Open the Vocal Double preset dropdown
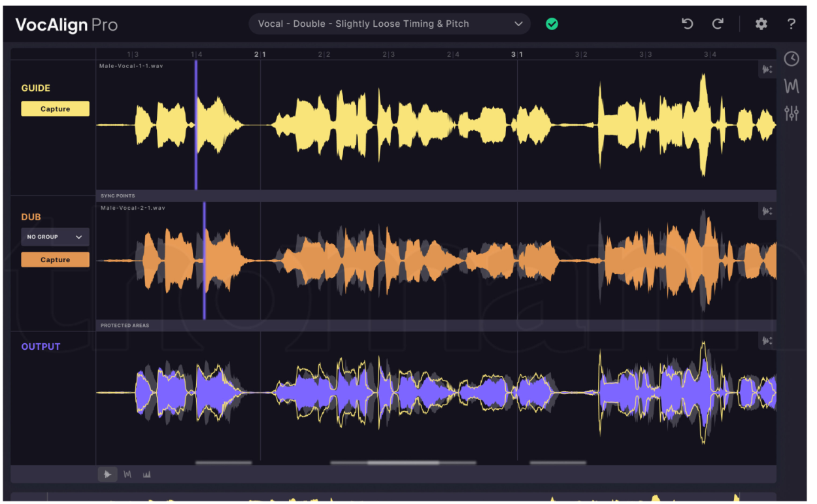817x504 pixels. pos(390,24)
